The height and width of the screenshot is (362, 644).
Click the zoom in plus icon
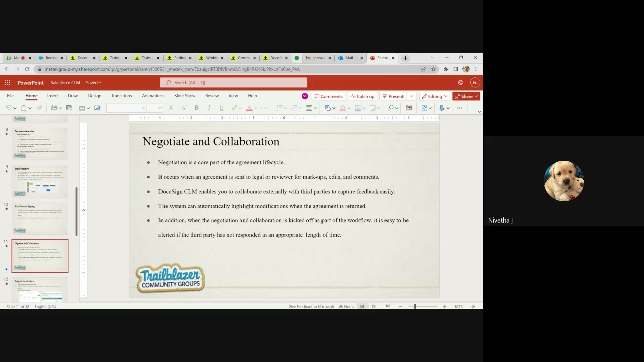[444, 306]
